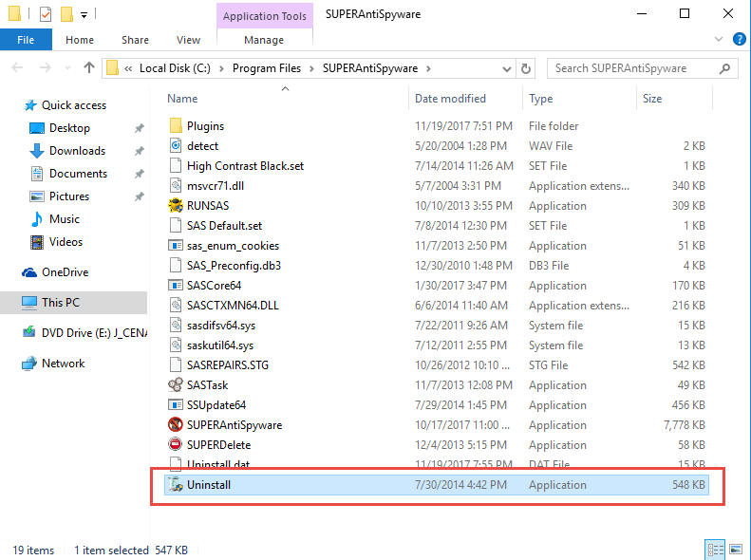
Task: Open the View ribbon tab
Action: tap(188, 40)
